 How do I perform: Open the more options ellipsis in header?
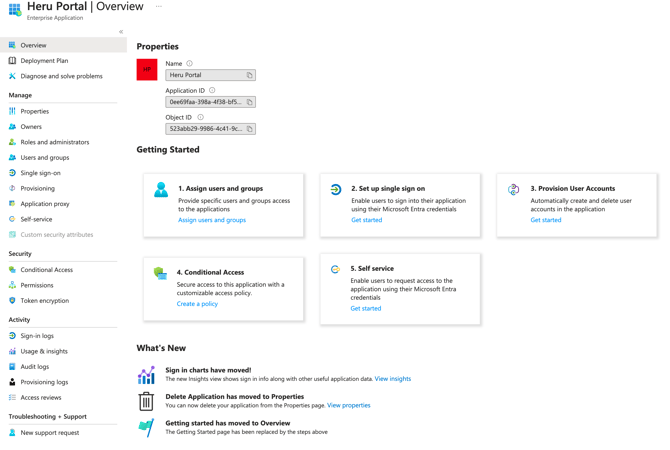(158, 7)
